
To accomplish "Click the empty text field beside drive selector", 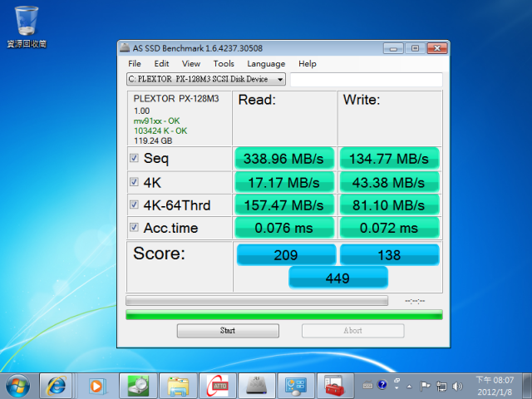I will pyautogui.click(x=367, y=80).
